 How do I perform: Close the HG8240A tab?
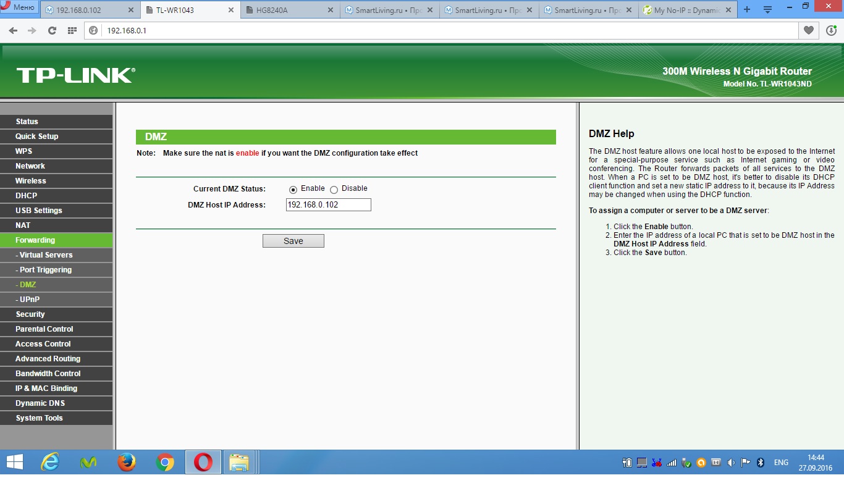pos(330,10)
